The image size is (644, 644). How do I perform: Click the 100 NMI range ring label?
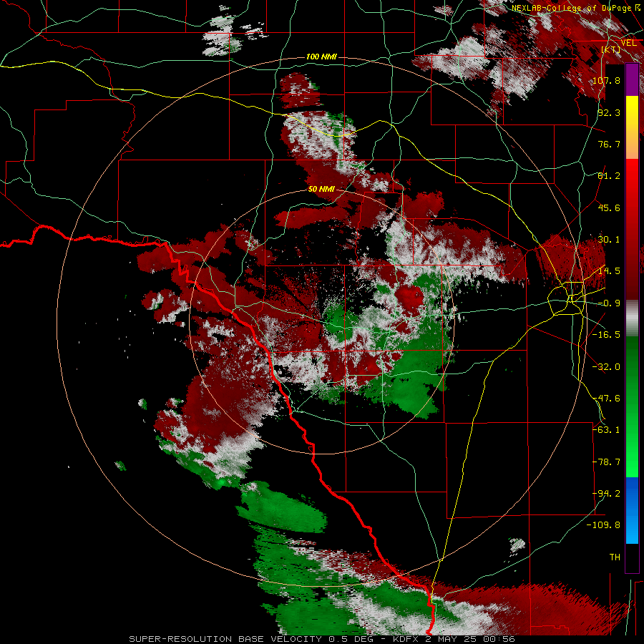click(x=321, y=57)
